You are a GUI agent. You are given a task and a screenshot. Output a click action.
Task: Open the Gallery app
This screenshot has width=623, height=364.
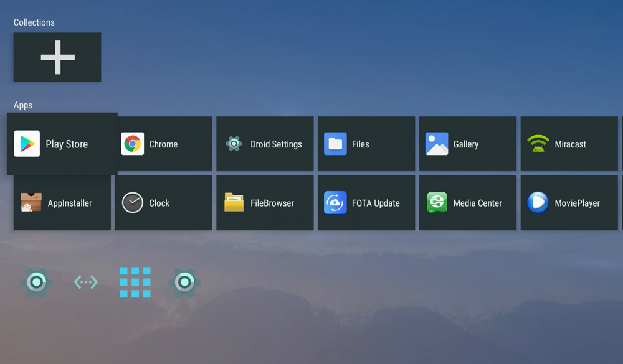tap(468, 144)
